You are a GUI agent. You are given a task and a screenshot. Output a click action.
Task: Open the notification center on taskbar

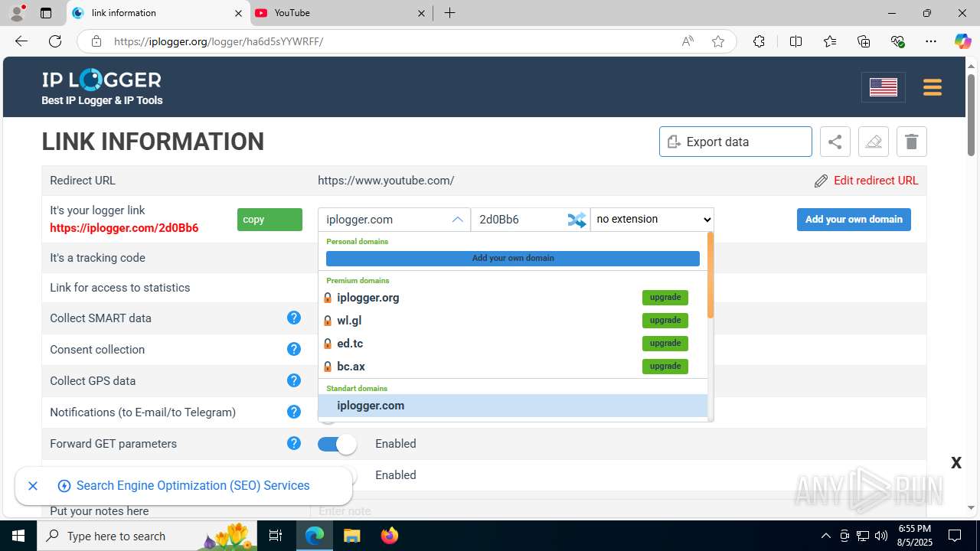point(955,536)
